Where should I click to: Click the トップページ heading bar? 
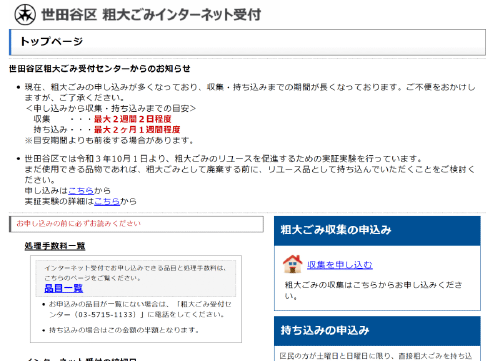[x=247, y=42]
